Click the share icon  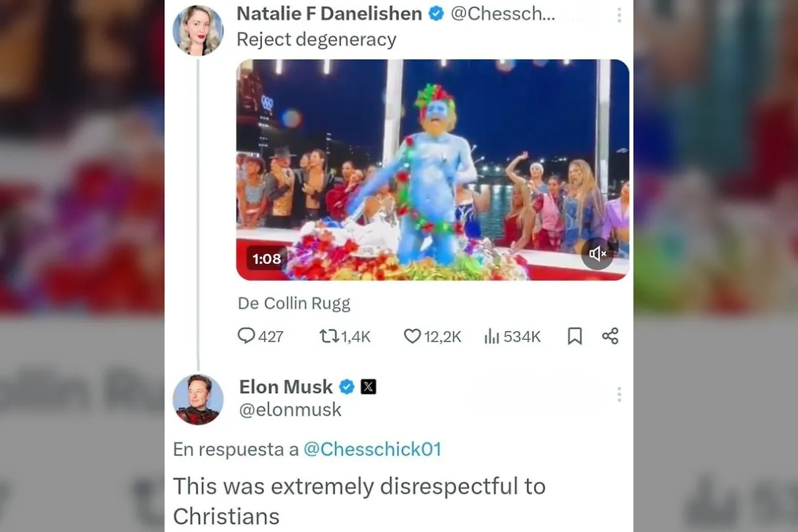(610, 336)
